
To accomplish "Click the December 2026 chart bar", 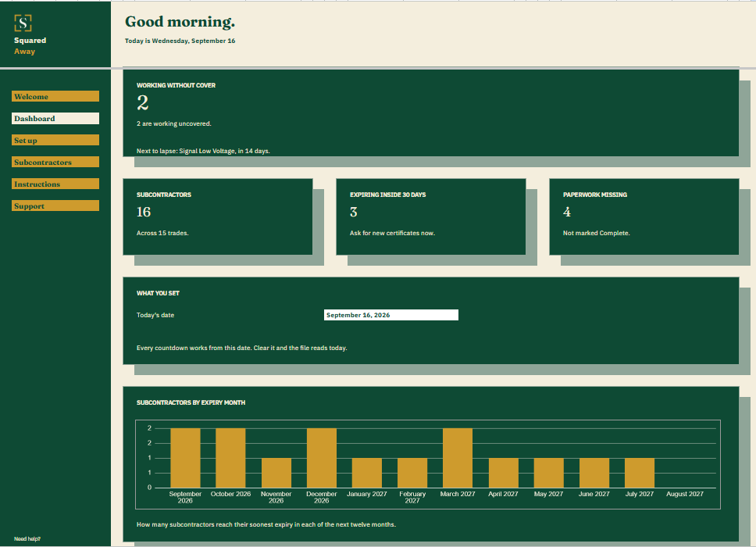I will pyautogui.click(x=322, y=458).
